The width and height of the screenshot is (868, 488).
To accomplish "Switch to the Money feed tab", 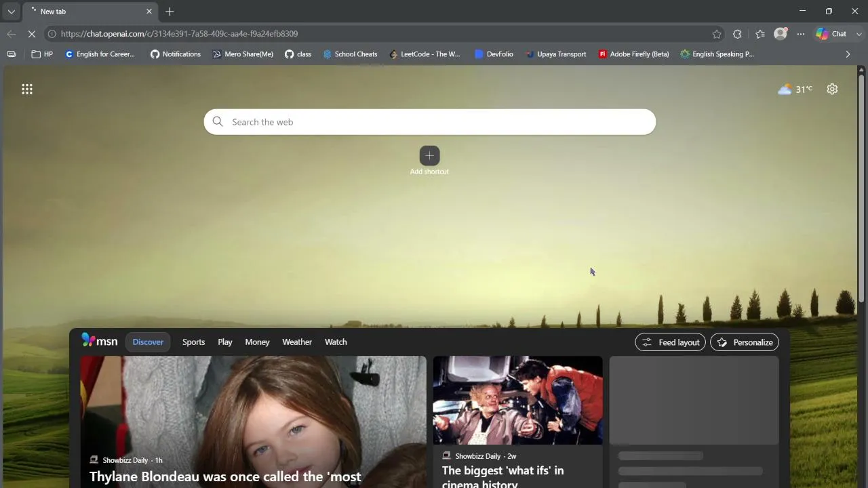I will (x=257, y=342).
